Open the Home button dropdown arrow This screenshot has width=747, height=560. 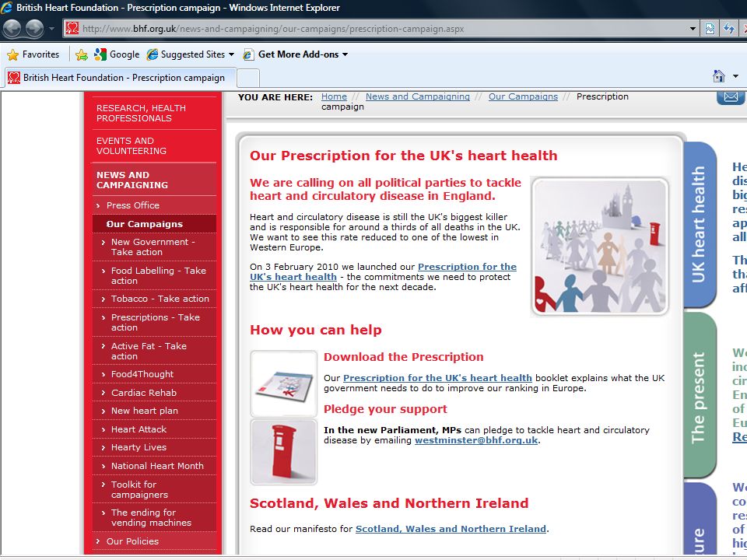735,76
